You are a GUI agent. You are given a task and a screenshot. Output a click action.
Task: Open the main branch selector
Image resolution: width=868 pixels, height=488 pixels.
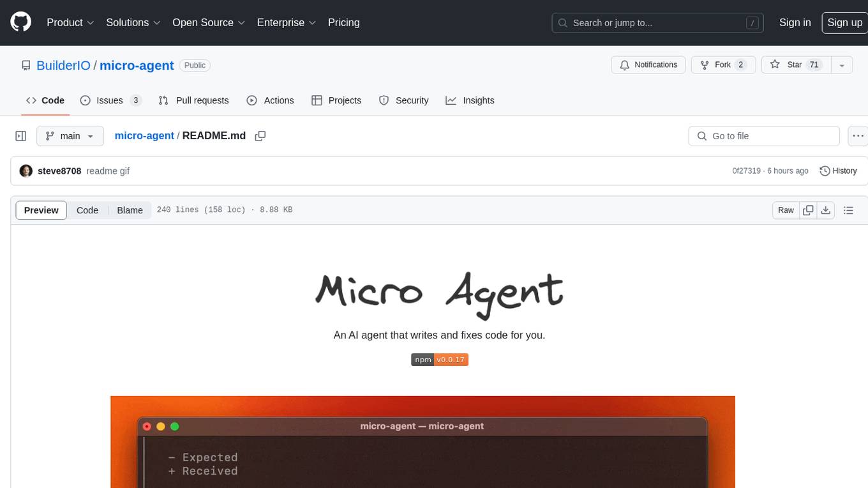click(x=70, y=136)
